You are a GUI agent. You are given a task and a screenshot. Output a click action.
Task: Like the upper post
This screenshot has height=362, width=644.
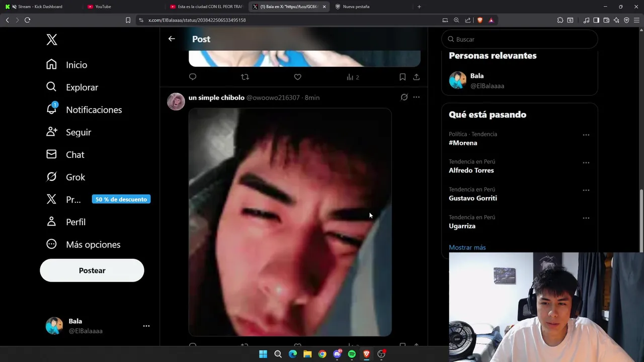coord(297,77)
